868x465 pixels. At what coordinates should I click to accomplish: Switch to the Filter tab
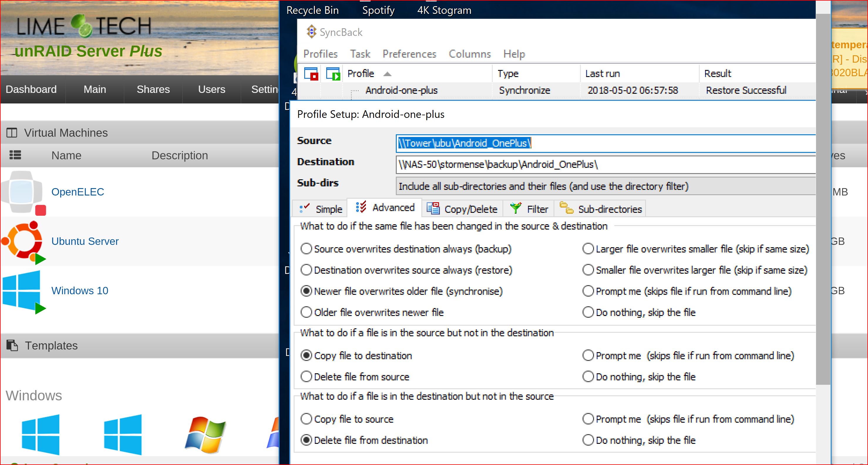pyautogui.click(x=529, y=209)
